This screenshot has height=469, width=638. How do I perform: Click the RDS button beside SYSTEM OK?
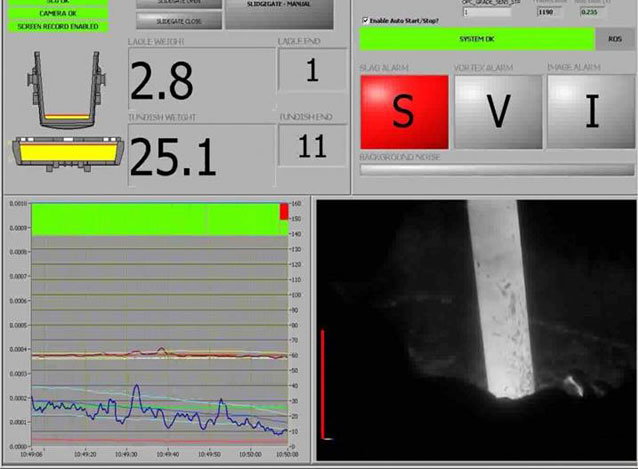click(615, 39)
